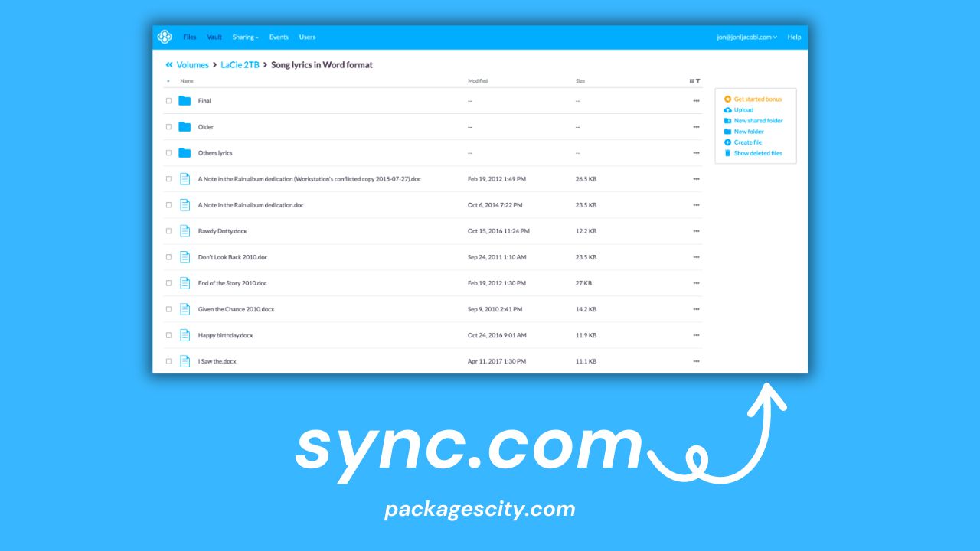Click the New shared folder link
Screen dimensions: 980x551
coord(758,121)
